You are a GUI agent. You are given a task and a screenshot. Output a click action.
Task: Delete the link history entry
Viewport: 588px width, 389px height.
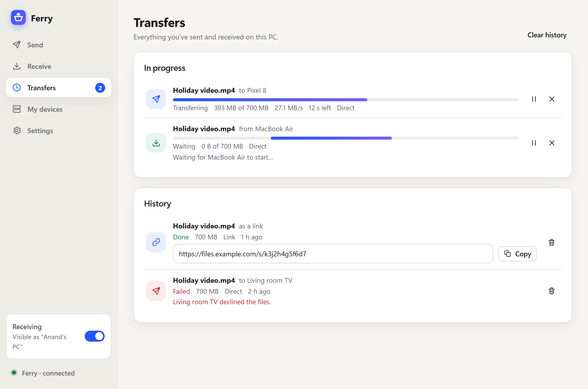coord(552,242)
